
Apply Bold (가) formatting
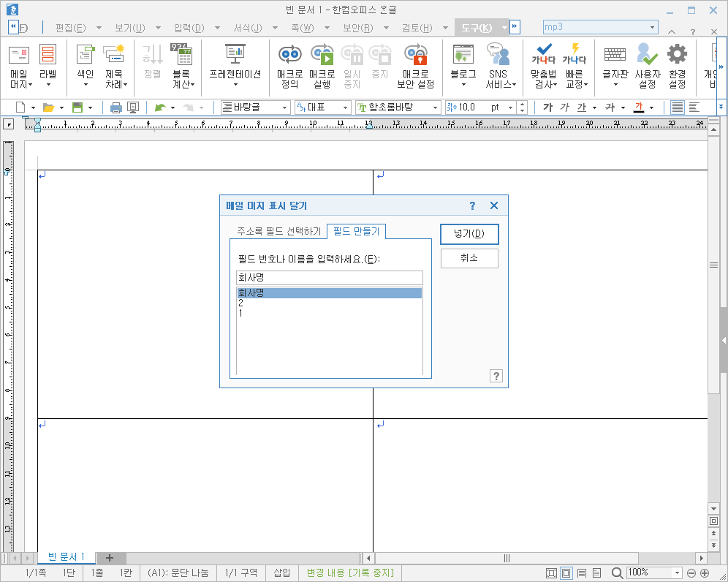548,107
